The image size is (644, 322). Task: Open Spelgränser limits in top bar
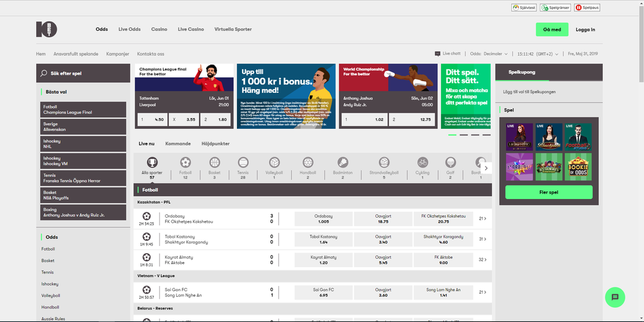555,8
